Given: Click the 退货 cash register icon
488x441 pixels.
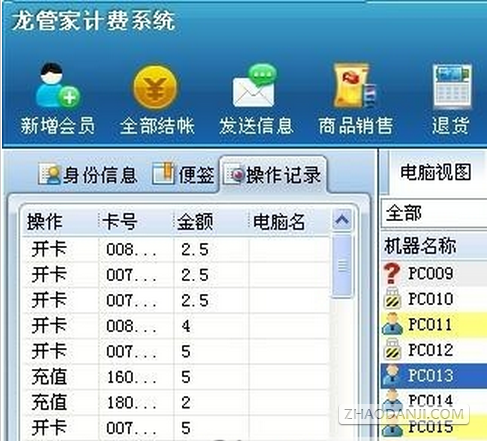Looking at the screenshot, I should [452, 86].
